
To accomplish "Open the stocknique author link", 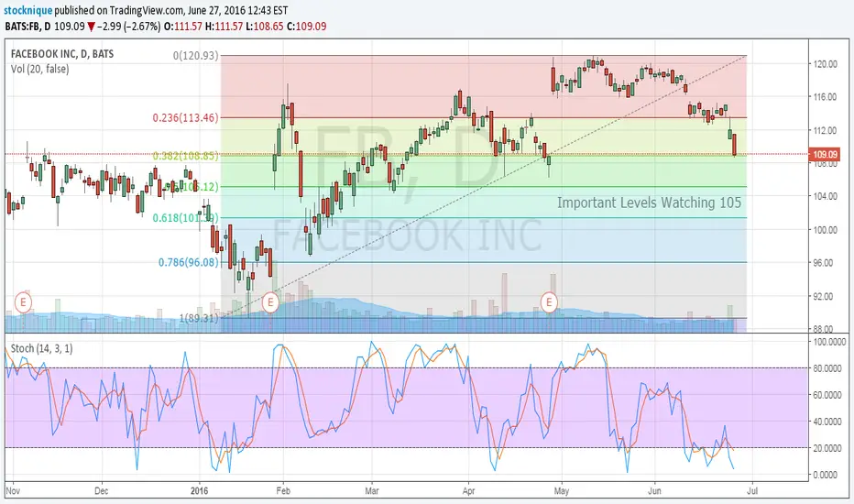I will 28,10.
